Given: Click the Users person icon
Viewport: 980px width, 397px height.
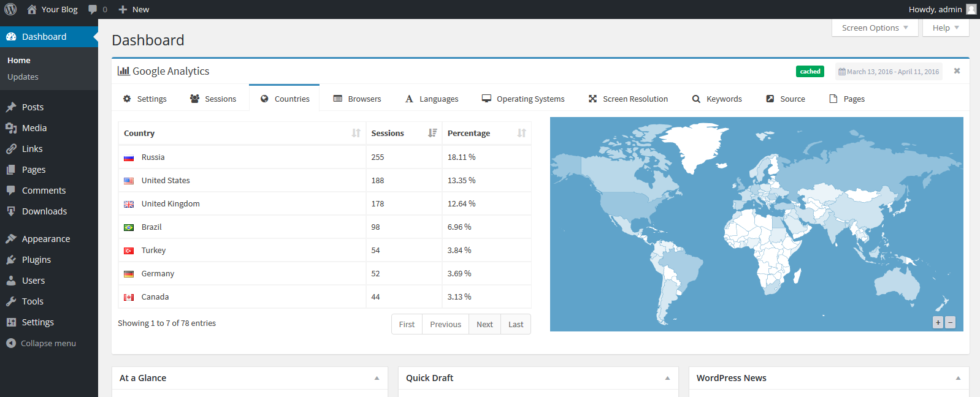Looking at the screenshot, I should coord(11,281).
